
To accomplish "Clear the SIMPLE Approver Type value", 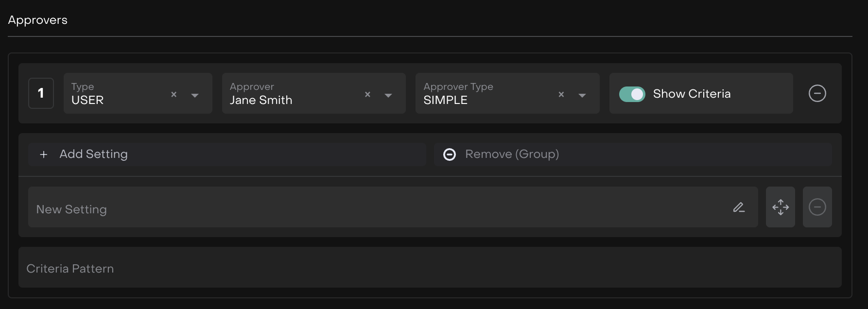I will 561,94.
